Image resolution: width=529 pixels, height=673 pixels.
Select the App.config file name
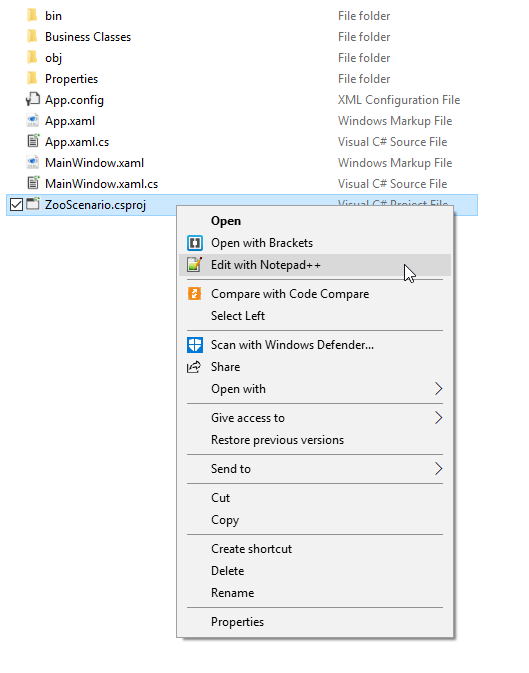click(74, 100)
